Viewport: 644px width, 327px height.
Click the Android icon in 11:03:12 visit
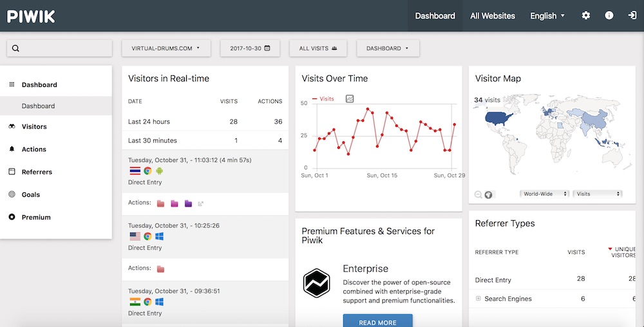[x=159, y=171]
